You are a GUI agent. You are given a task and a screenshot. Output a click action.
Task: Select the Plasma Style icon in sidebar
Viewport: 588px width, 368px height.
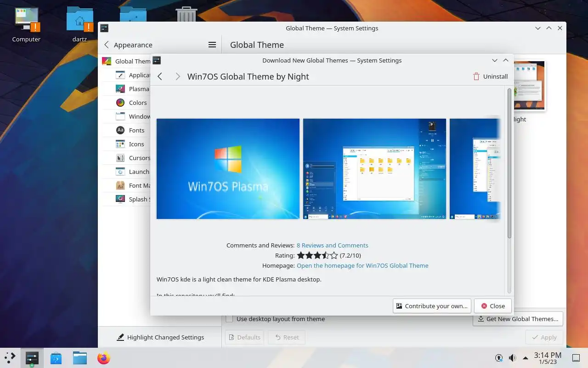[120, 89]
